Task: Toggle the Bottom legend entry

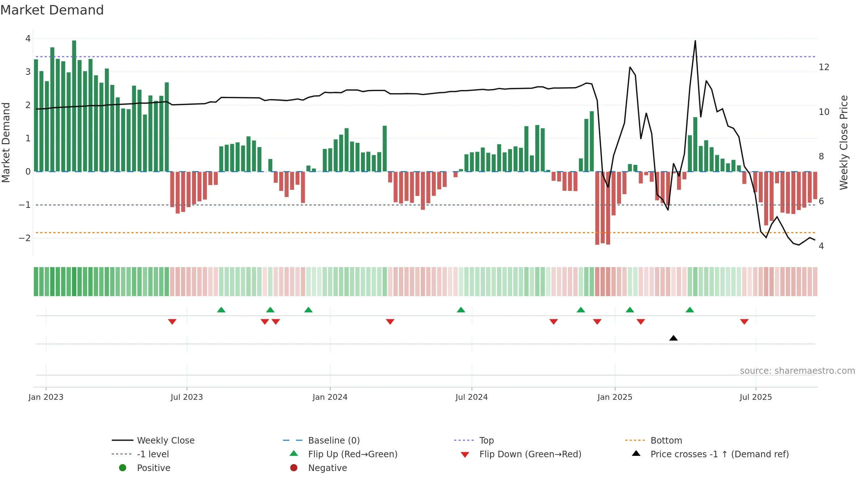Action: pos(653,440)
